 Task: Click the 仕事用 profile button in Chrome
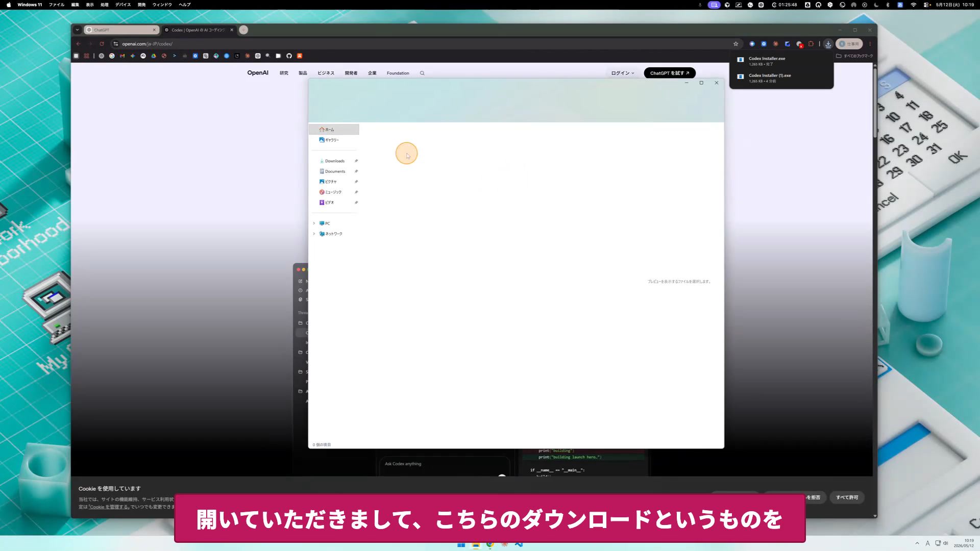(849, 44)
